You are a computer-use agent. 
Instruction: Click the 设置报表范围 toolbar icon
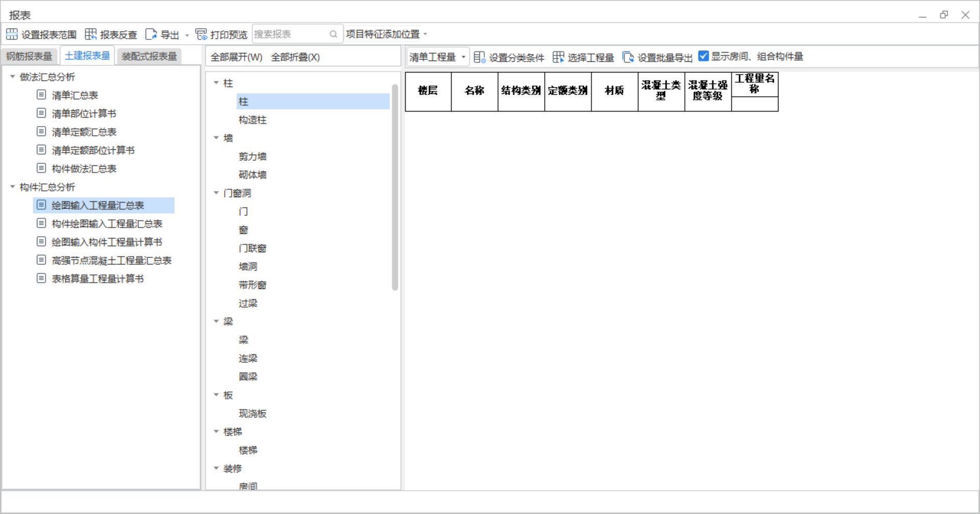(12, 34)
